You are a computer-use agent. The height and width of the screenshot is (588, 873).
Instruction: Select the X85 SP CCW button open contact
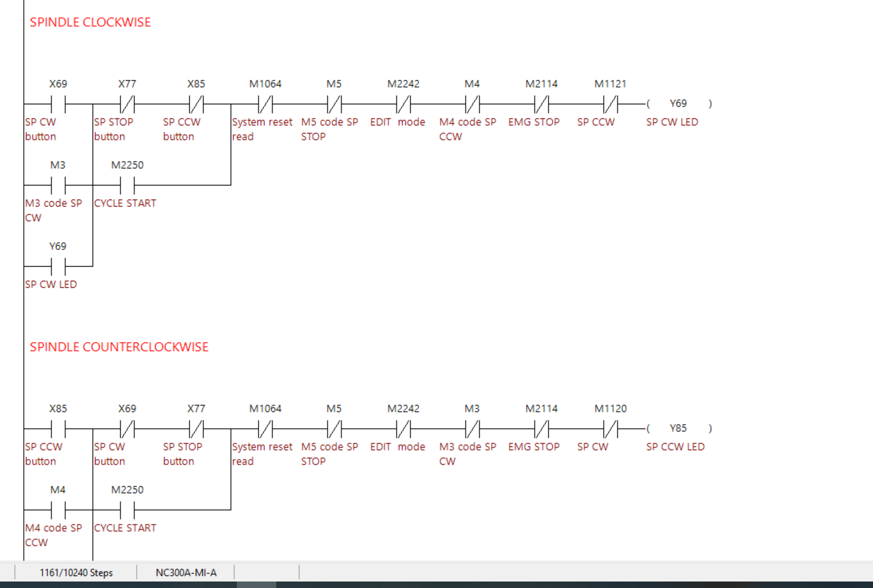coord(58,429)
